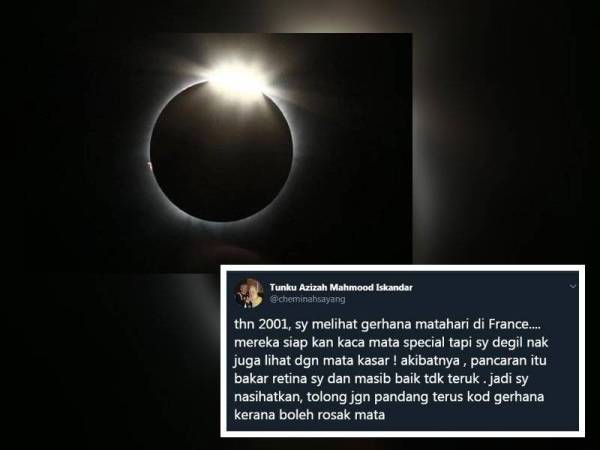The width and height of the screenshot is (600, 450).
Task: Click the year 2001 in the tweet
Action: pyautogui.click(x=273, y=324)
